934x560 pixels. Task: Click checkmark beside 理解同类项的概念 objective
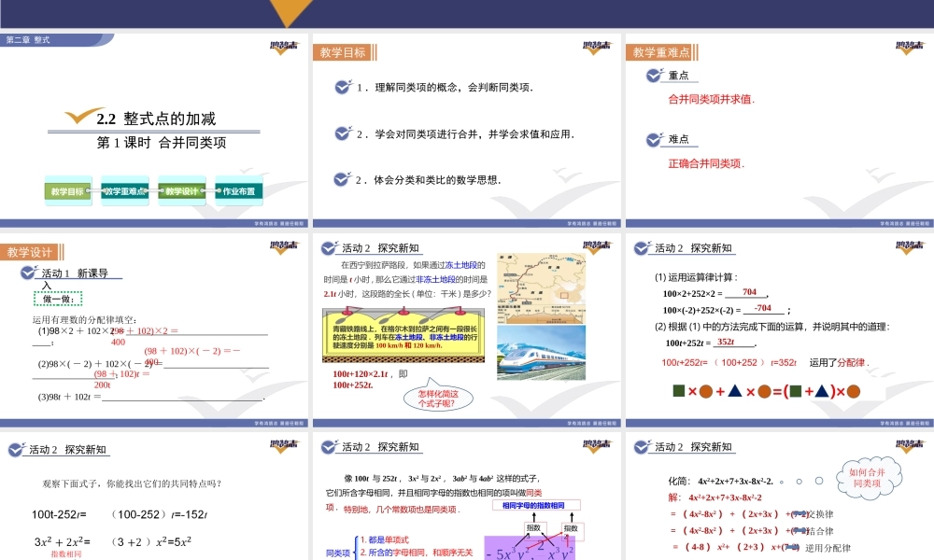pyautogui.click(x=343, y=87)
